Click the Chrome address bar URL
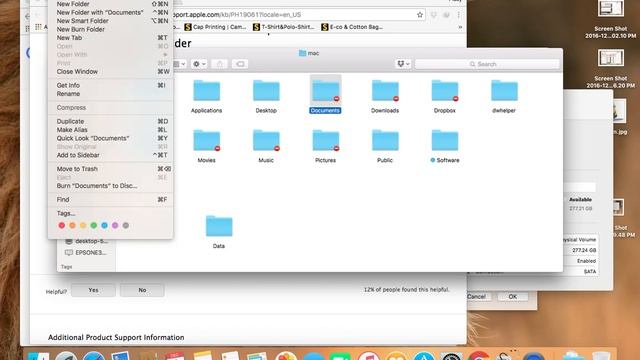 [237, 15]
